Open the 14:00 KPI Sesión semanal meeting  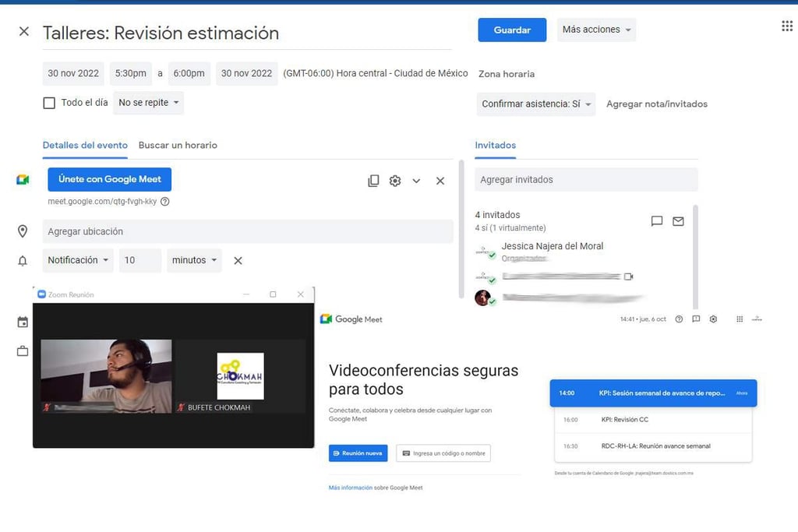click(654, 393)
